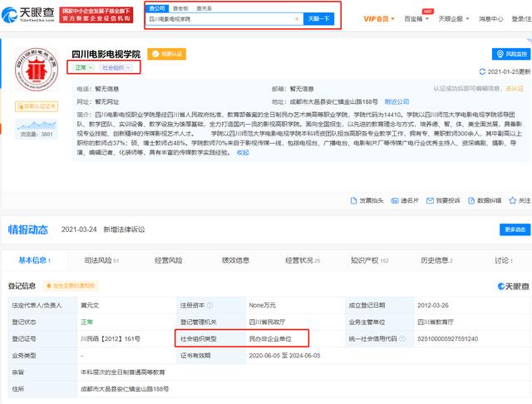Screen dimensions: 532x404
Task: Switch to the 绩效信息 tab
Action: pyautogui.click(x=235, y=260)
